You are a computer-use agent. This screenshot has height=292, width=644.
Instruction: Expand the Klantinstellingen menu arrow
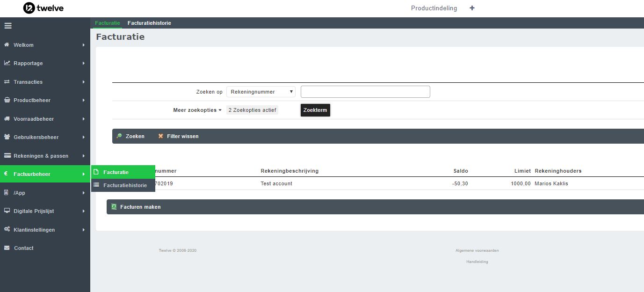pos(84,230)
